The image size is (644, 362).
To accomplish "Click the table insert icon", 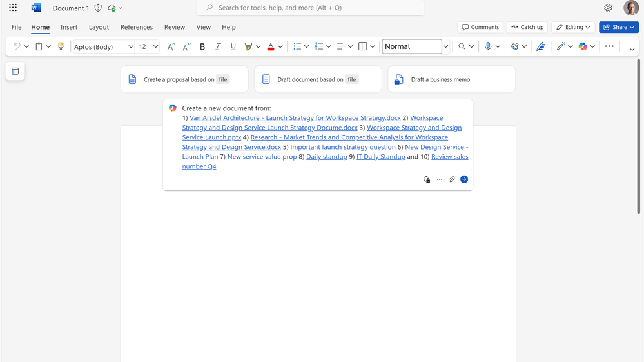I will coord(363,46).
